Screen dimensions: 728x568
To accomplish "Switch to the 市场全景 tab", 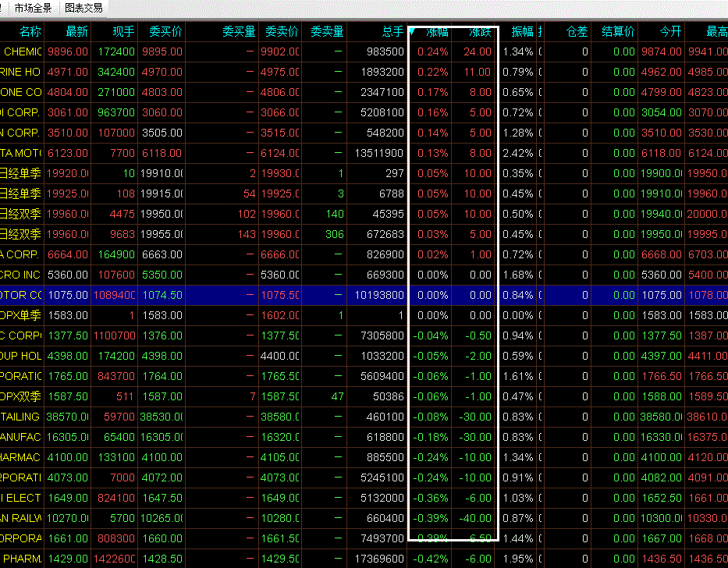I will pos(33,8).
